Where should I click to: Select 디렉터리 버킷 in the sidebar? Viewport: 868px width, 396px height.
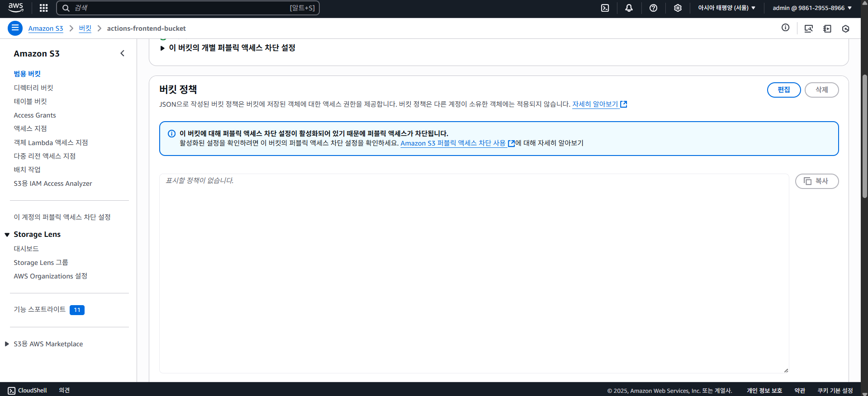[33, 88]
